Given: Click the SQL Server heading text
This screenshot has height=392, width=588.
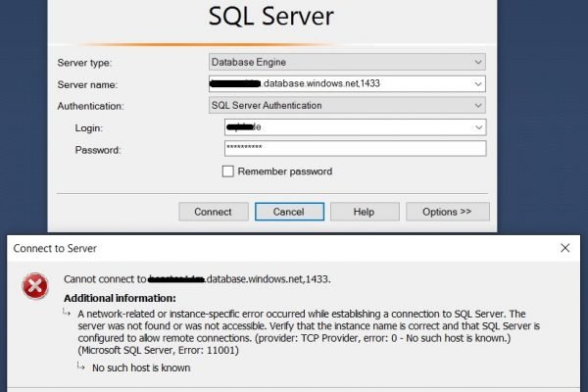Looking at the screenshot, I should [x=271, y=17].
